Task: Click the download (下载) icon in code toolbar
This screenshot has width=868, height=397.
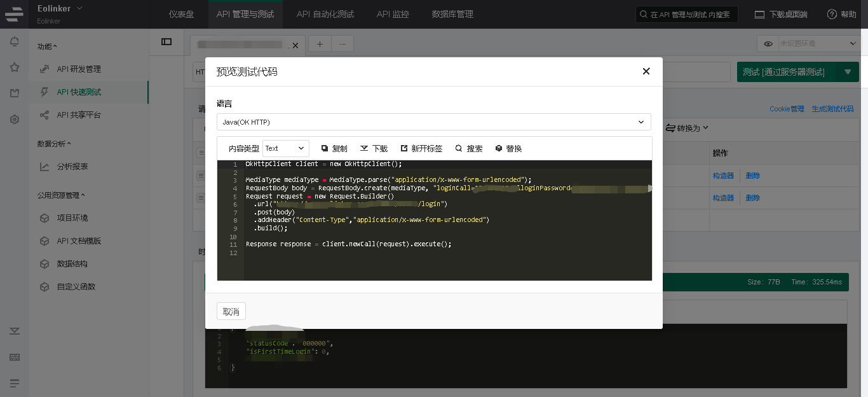Action: [x=364, y=148]
